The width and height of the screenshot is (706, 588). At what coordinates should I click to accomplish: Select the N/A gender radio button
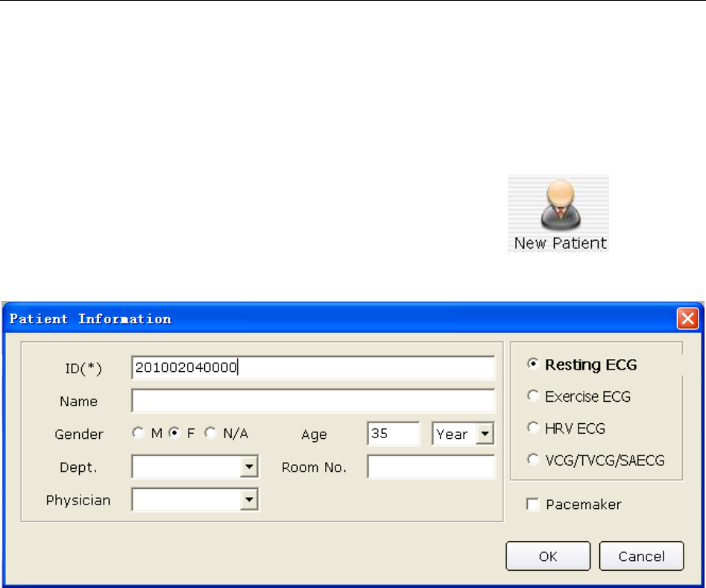point(210,433)
